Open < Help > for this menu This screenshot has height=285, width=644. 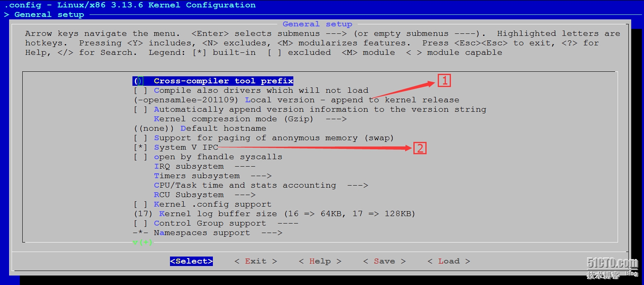click(320, 261)
